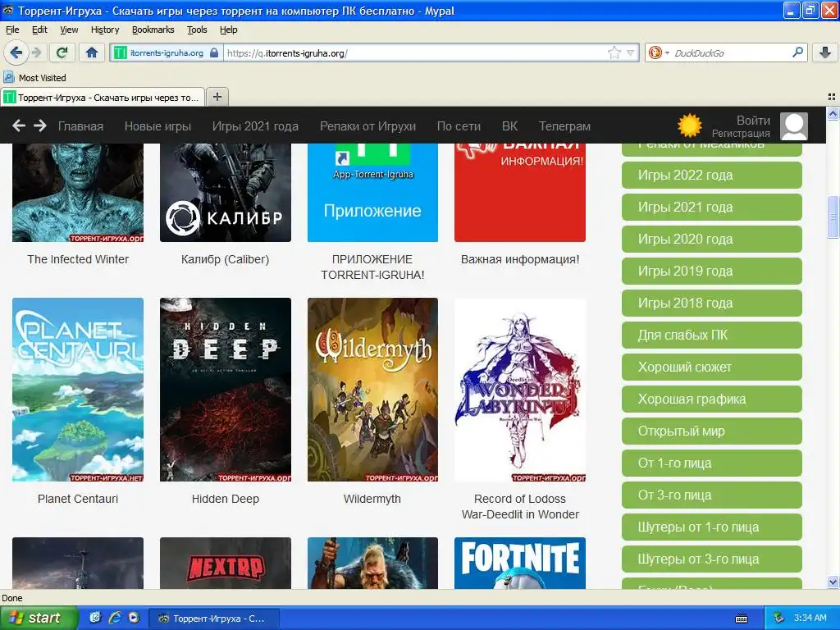Launch Internet Explorer from Quick Launch
Viewport: 840px width, 630px height.
(114, 618)
